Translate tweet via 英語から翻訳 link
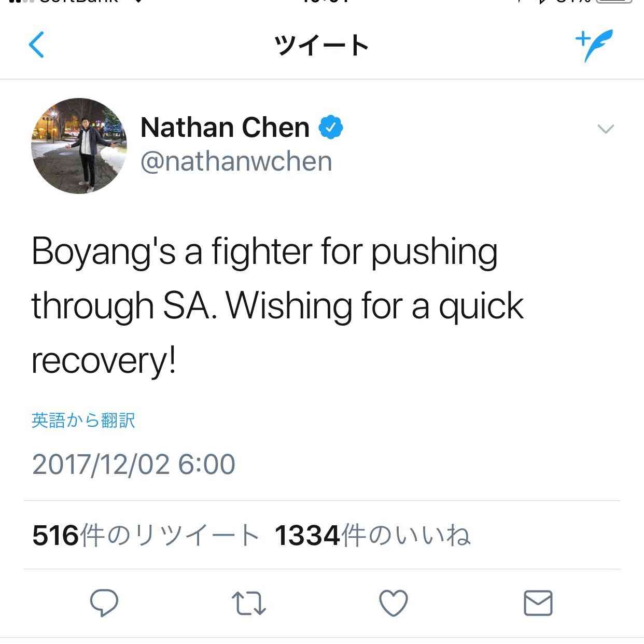 click(83, 420)
